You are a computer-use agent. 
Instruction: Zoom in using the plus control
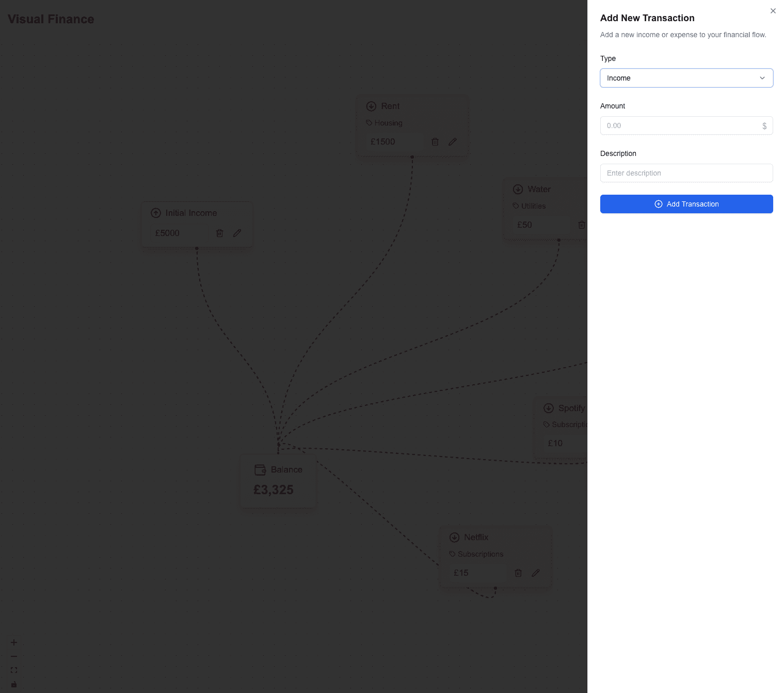(13, 642)
